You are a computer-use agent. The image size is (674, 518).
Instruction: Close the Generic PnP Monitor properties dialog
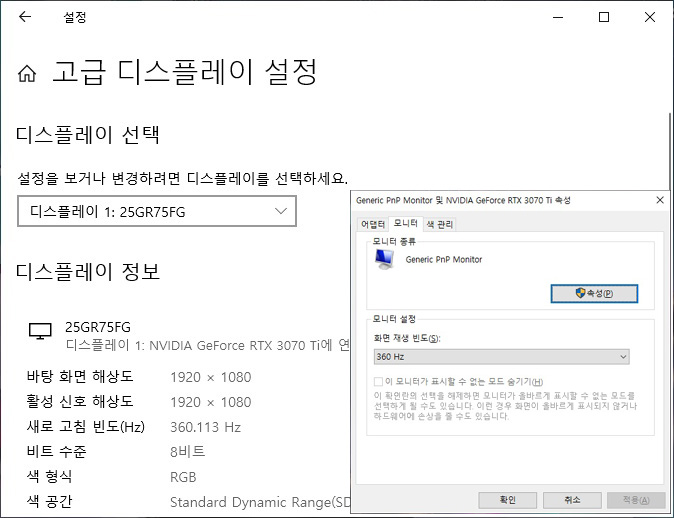tap(660, 200)
